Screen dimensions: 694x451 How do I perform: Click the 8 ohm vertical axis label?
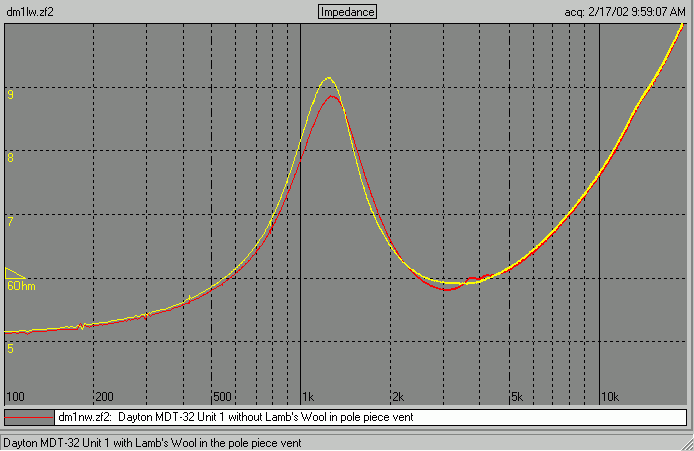pos(11,158)
